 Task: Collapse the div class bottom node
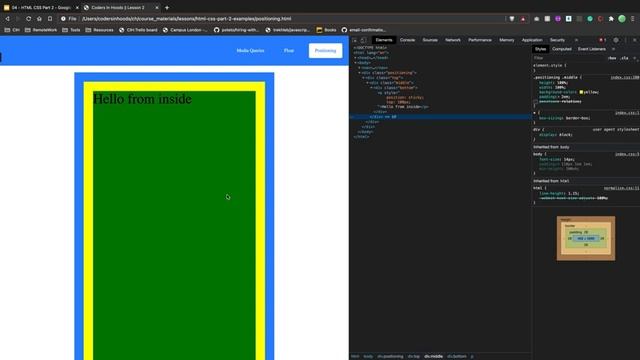[x=371, y=88]
